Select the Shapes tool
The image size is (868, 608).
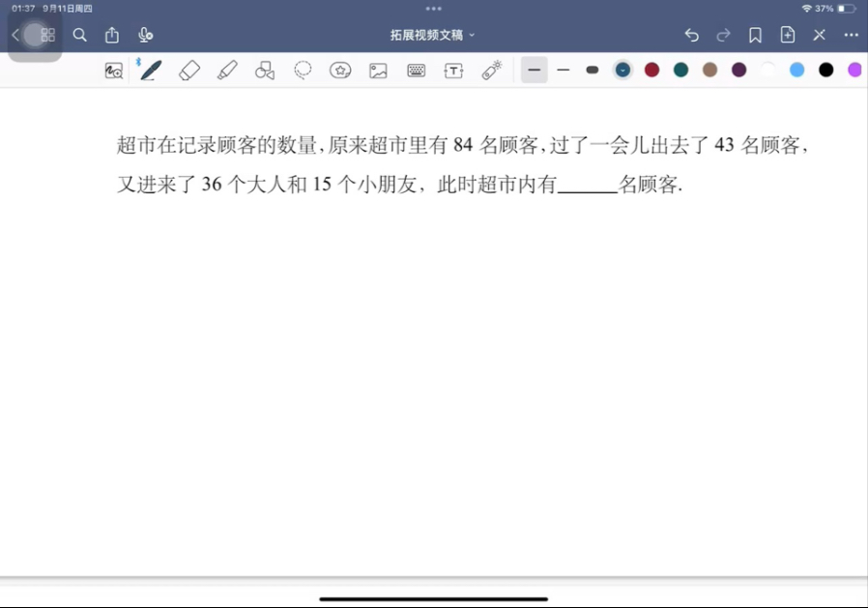265,71
